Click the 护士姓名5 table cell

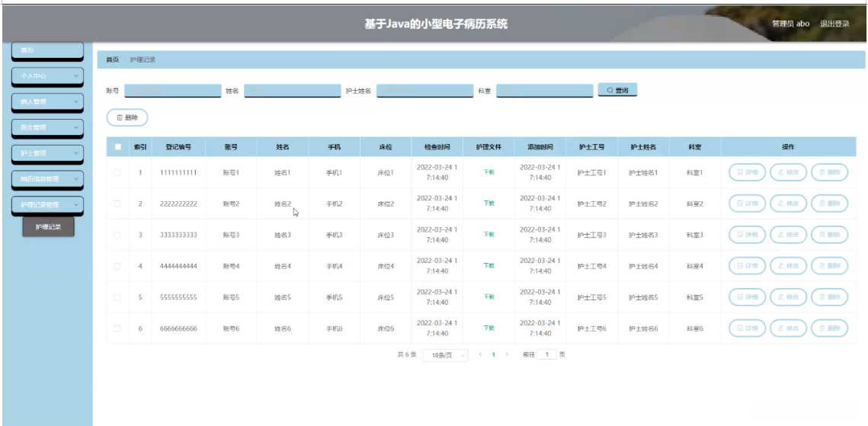(643, 297)
